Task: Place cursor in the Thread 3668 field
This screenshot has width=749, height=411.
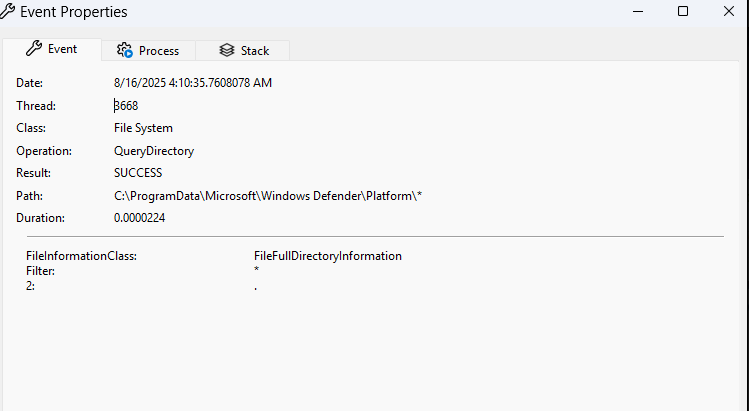Action: coord(126,105)
